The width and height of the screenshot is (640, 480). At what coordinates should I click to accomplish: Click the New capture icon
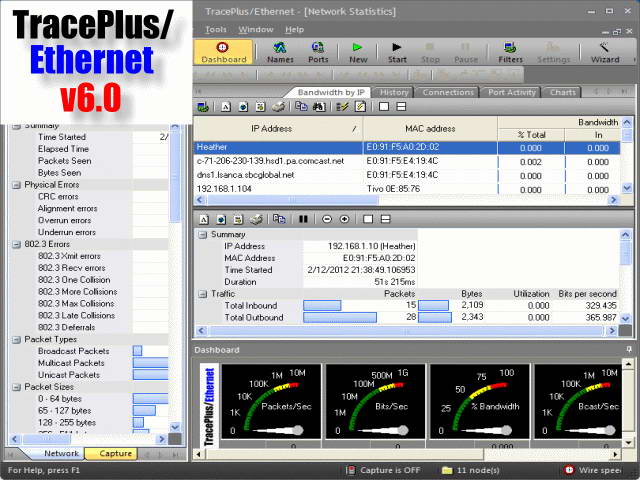pyautogui.click(x=358, y=52)
